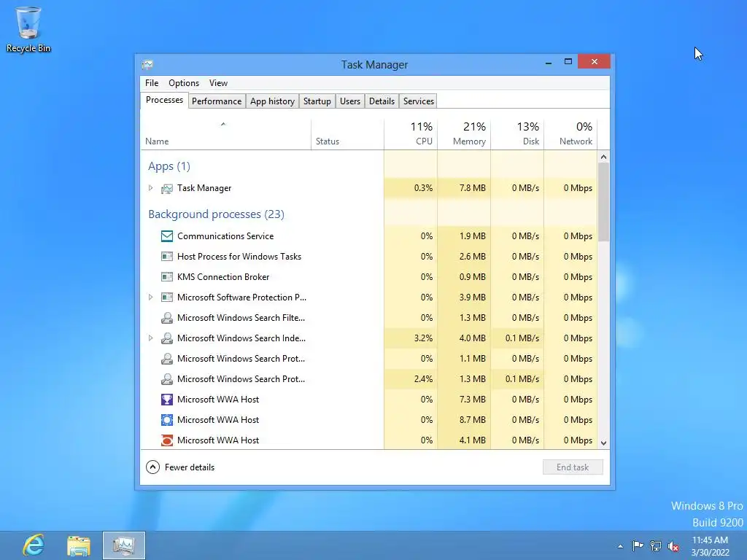Open the taskbar clock showing 11:45 AM
Screen dimensions: 747x560
point(710,546)
